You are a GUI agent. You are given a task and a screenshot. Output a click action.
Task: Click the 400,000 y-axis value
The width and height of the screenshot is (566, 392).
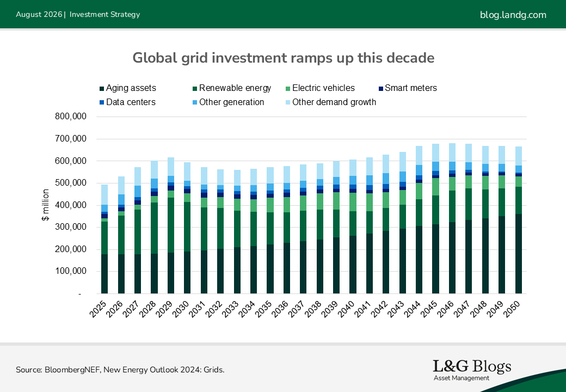pos(71,205)
